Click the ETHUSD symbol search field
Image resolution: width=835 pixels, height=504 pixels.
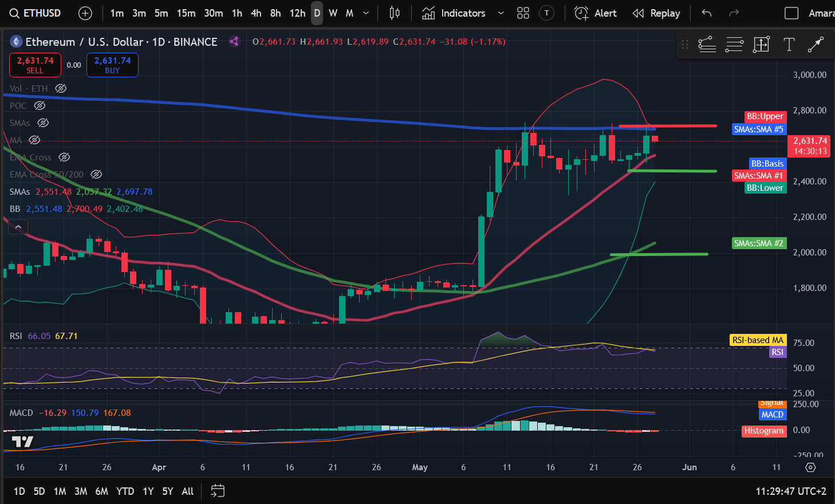(x=35, y=13)
